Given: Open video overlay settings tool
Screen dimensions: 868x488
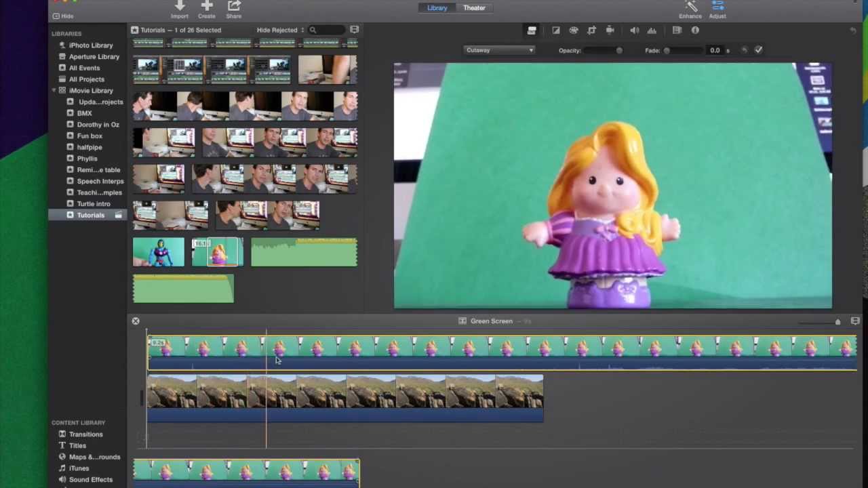Looking at the screenshot, I should click(532, 30).
